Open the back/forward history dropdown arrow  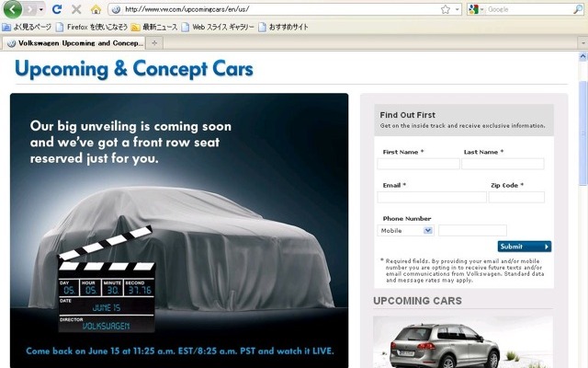40,9
